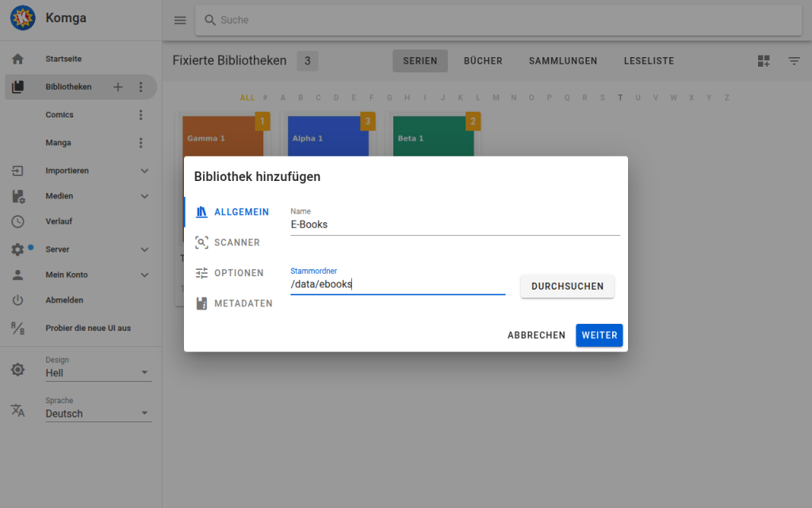Click the Suche search field
812x508 pixels.
pos(498,20)
